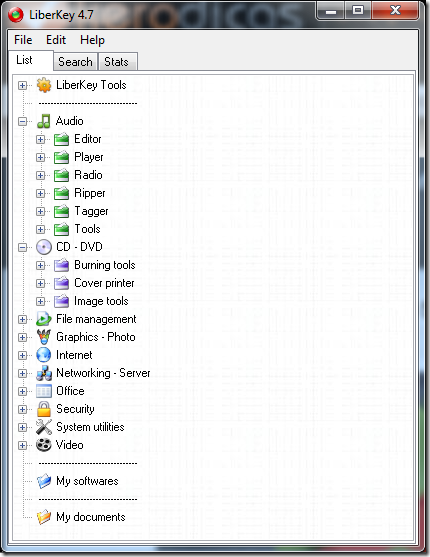The width and height of the screenshot is (430, 557).
Task: Select the My softwares label
Action: pos(87,481)
